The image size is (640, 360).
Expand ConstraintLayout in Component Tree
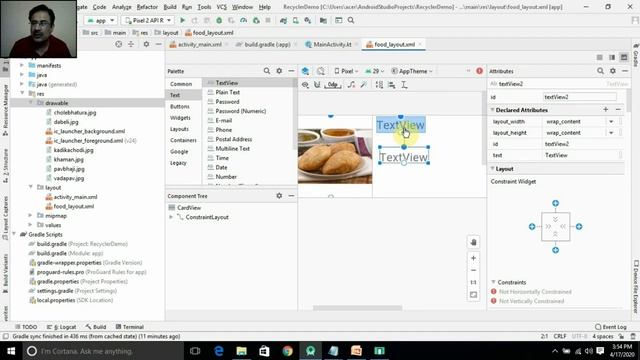coord(171,217)
